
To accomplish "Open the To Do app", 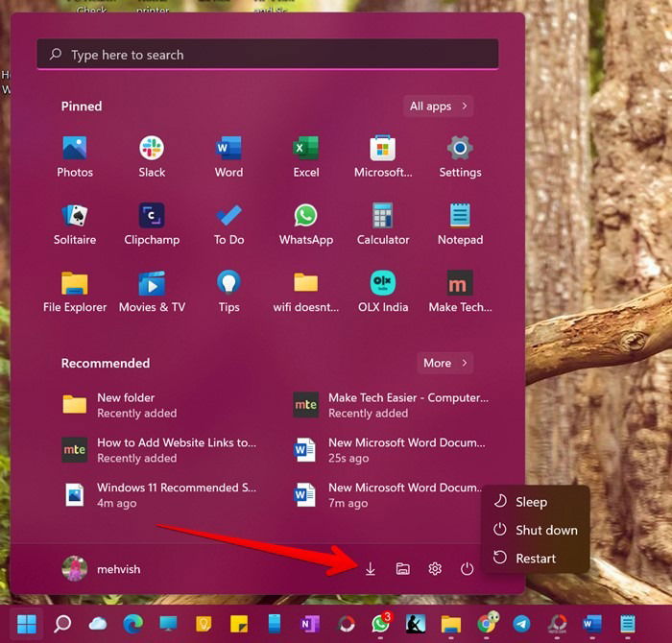I will (x=228, y=224).
